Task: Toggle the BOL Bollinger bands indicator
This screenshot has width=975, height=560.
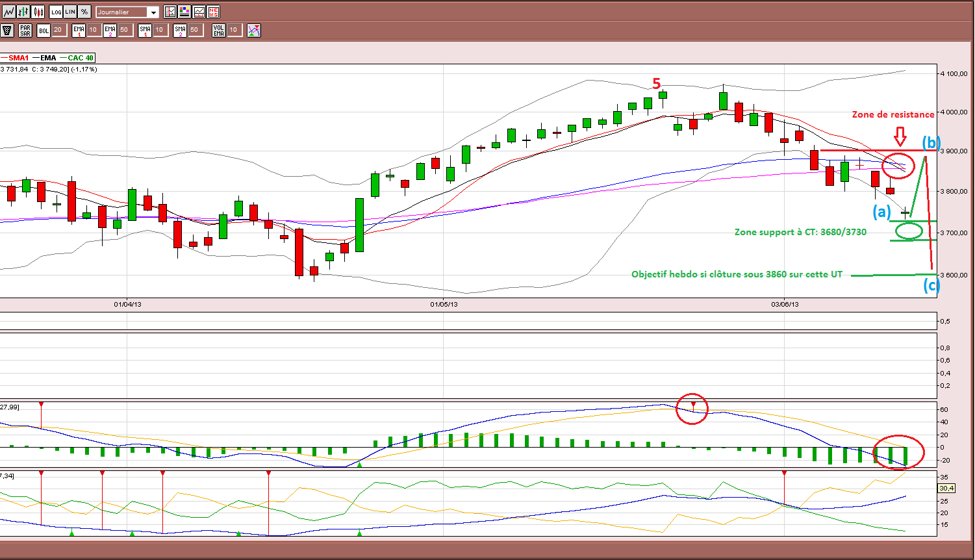Action: tap(44, 30)
